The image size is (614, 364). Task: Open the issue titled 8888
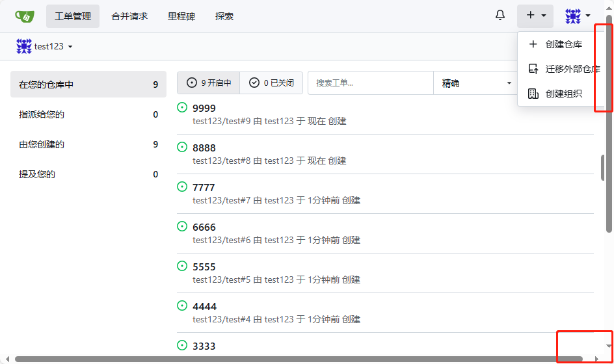point(204,148)
